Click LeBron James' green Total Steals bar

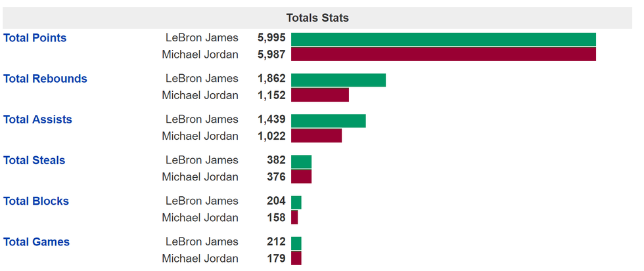[301, 161]
